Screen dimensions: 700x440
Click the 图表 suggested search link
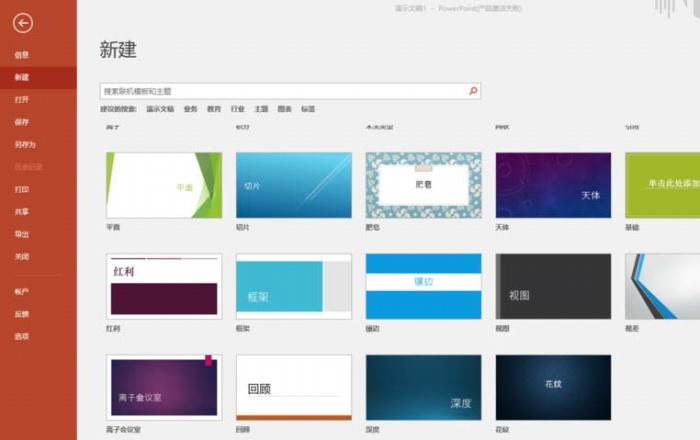[x=285, y=109]
